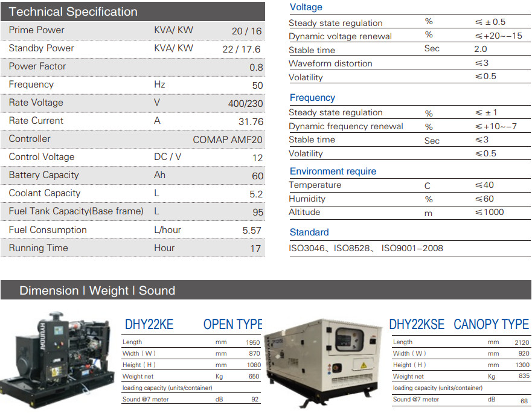Click the "≤+20~-15" value
Viewport: 532px width, 419px height.
click(498, 36)
